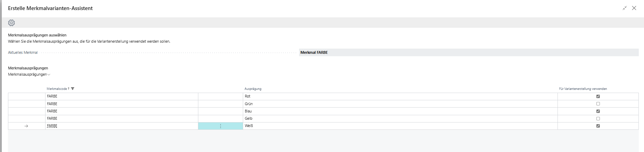Click the three-dot menu in Weiß row

[x=221, y=126]
